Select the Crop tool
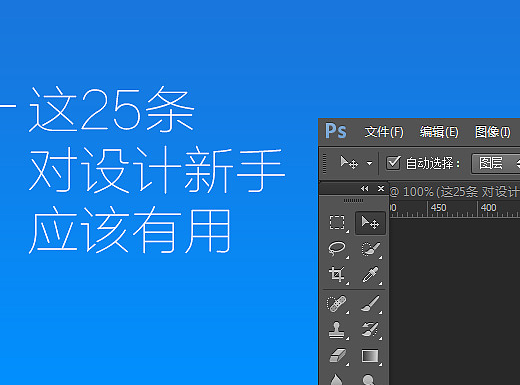This screenshot has height=385, width=520. click(x=337, y=275)
